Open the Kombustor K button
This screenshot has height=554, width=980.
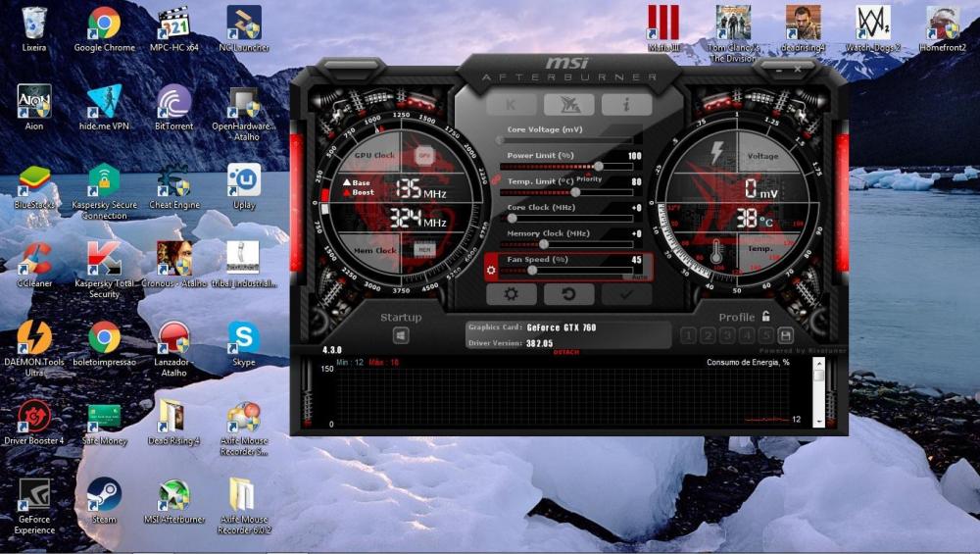click(511, 105)
